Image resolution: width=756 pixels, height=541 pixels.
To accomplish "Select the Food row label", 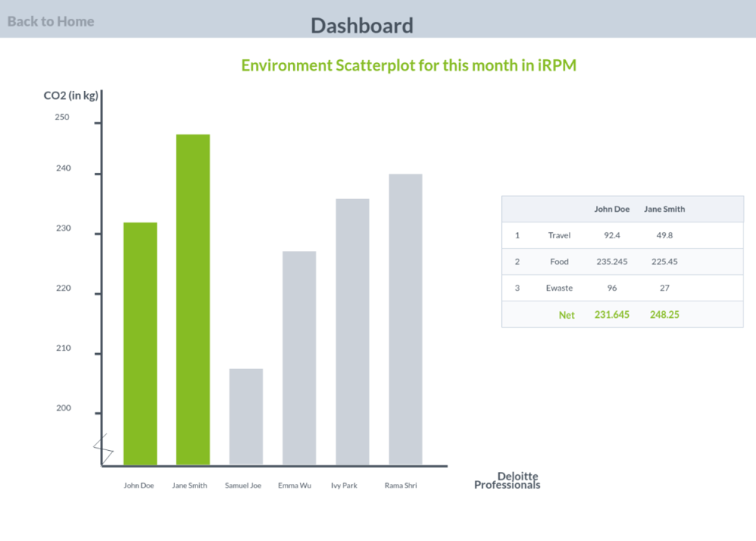I will [559, 261].
